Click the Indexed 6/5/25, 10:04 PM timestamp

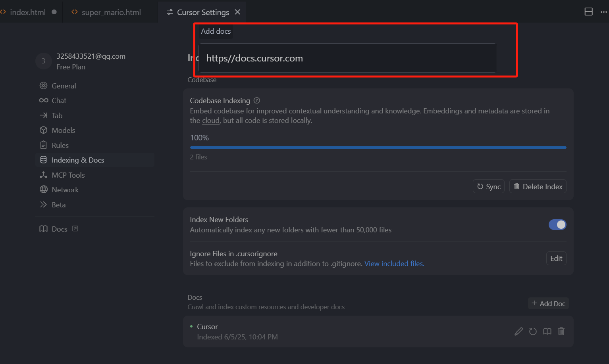click(237, 337)
